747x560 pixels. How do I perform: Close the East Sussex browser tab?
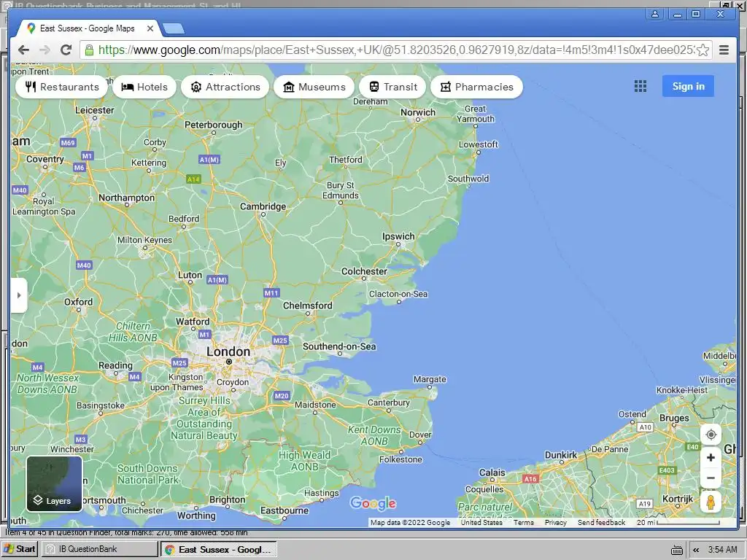(150, 28)
